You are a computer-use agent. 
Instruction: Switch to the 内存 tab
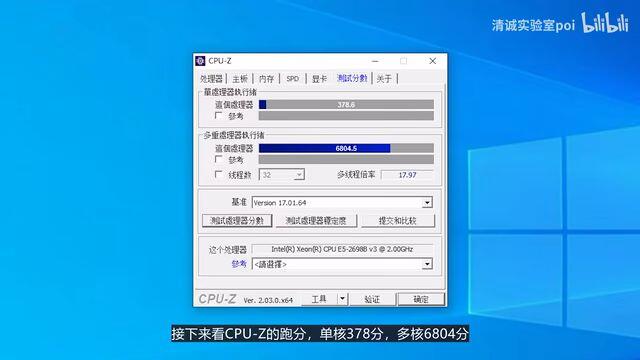pos(267,79)
